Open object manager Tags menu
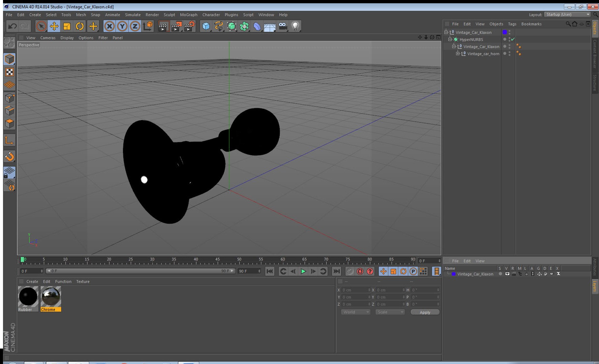The image size is (599, 364). coord(512,24)
